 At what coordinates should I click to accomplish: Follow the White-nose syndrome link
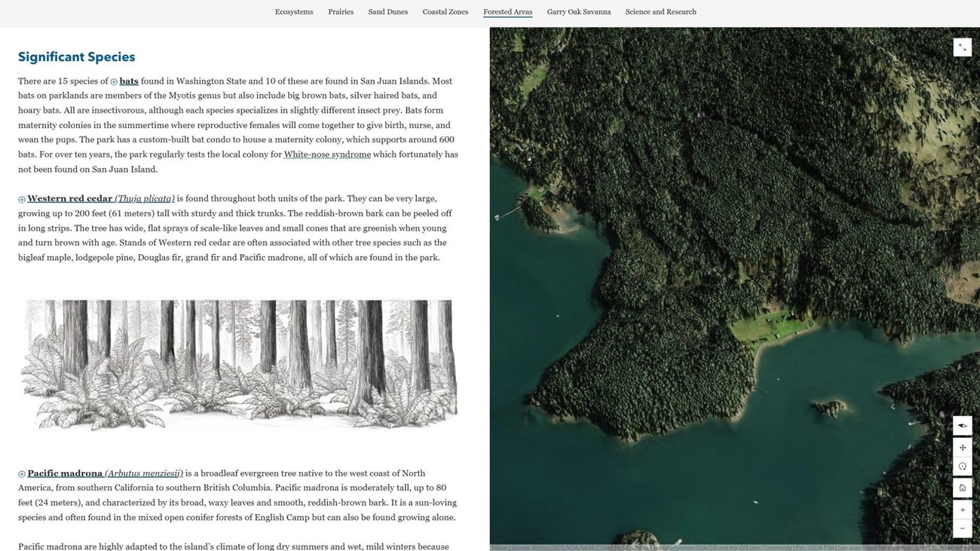[326, 154]
